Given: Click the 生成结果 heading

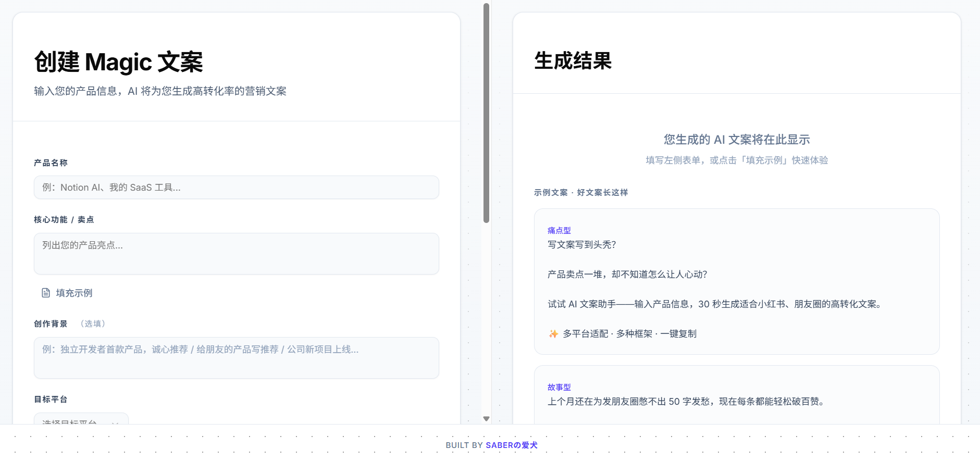Looking at the screenshot, I should click(x=573, y=61).
